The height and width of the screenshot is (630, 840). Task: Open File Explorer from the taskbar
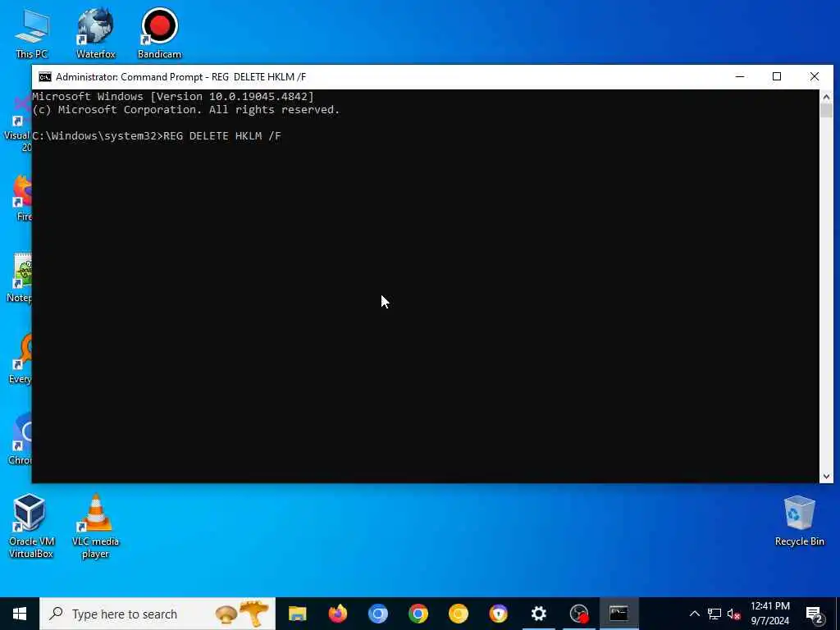pos(297,614)
